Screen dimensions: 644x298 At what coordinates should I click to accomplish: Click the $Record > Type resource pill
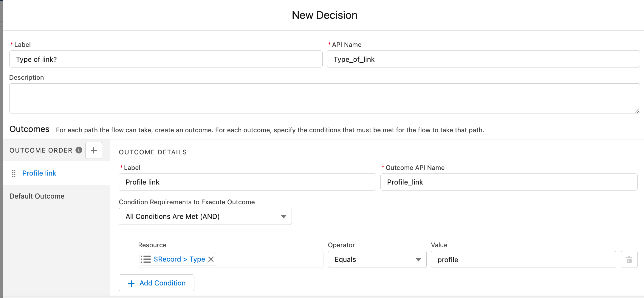(x=179, y=259)
